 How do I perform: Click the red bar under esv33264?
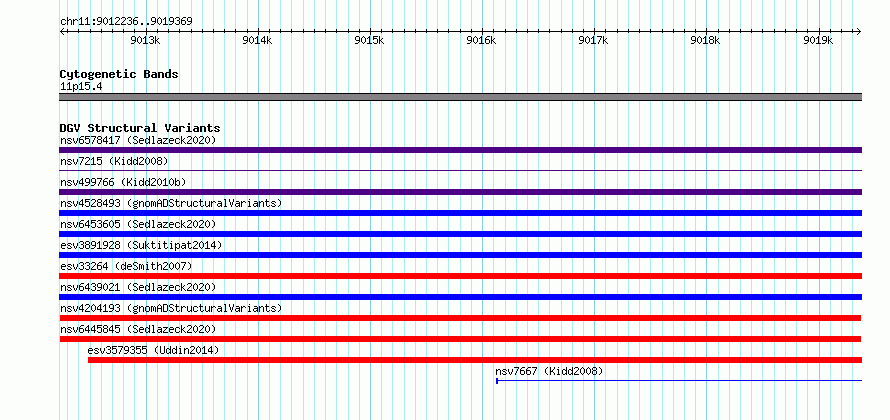[x=460, y=276]
